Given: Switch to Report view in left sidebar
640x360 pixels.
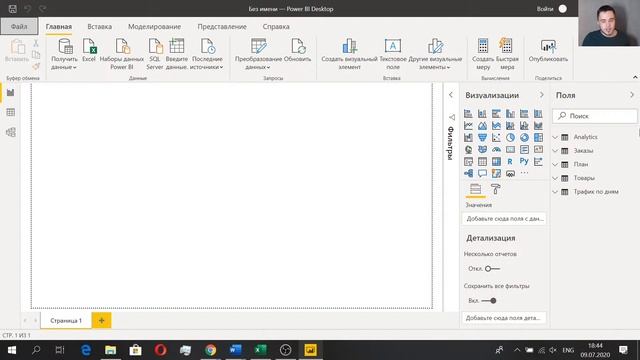Looking at the screenshot, I should point(11,93).
